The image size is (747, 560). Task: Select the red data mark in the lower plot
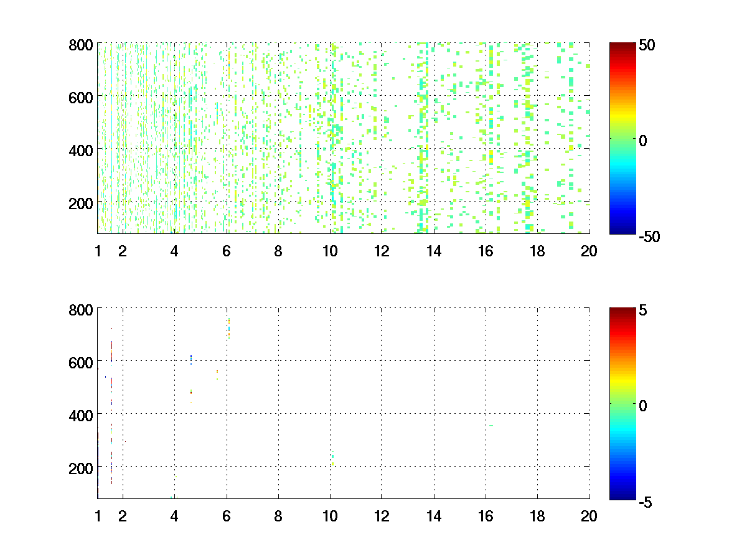point(191,392)
